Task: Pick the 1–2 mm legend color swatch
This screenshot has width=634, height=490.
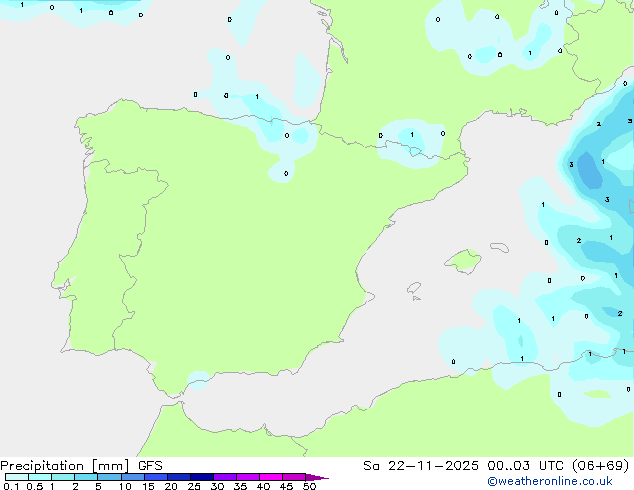Action: coord(63,477)
